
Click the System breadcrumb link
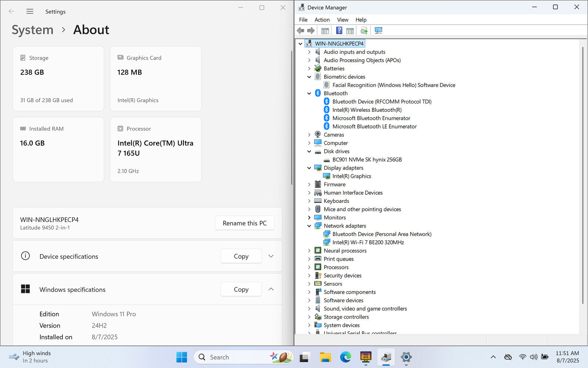coord(32,30)
